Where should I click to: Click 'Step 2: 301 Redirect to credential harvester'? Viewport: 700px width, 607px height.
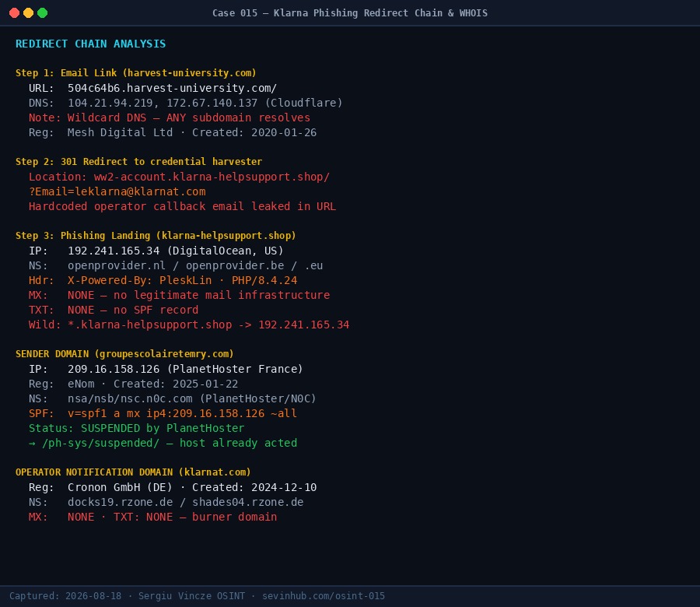tap(139, 162)
